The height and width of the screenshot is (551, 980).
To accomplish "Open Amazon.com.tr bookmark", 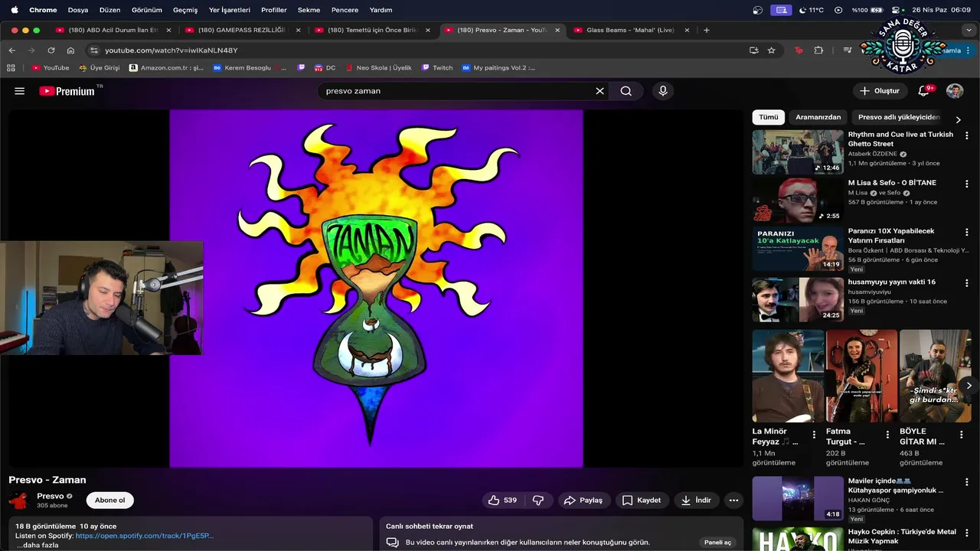I will (165, 68).
